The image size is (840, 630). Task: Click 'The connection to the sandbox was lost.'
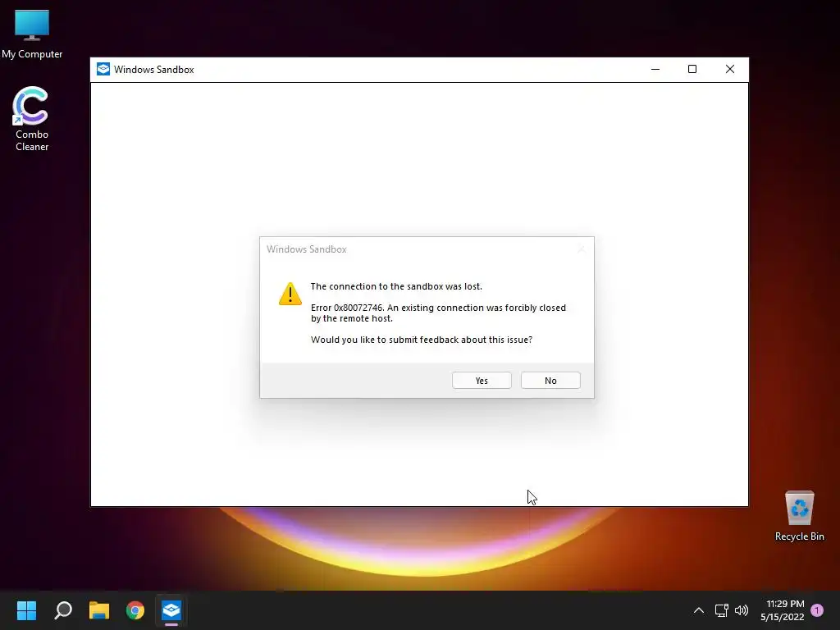coord(396,286)
